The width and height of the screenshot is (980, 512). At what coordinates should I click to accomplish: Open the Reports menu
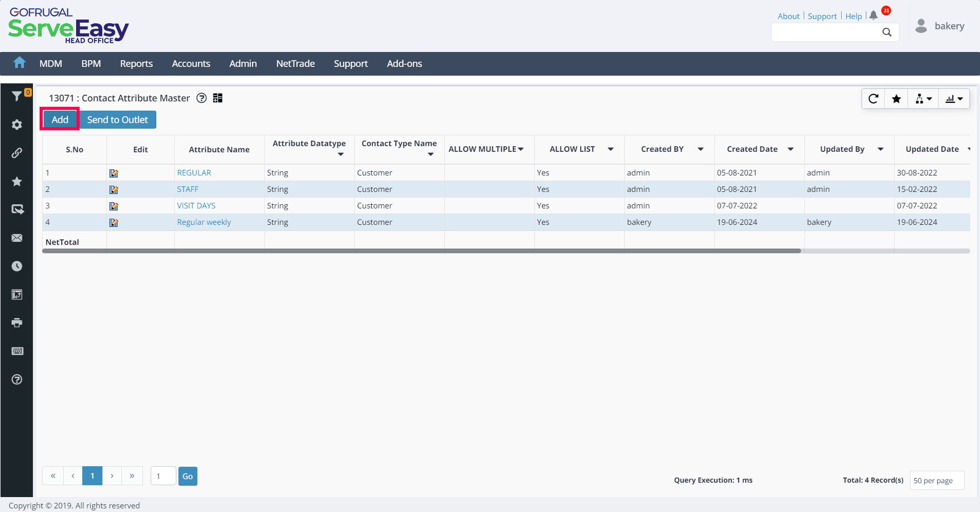(x=136, y=64)
